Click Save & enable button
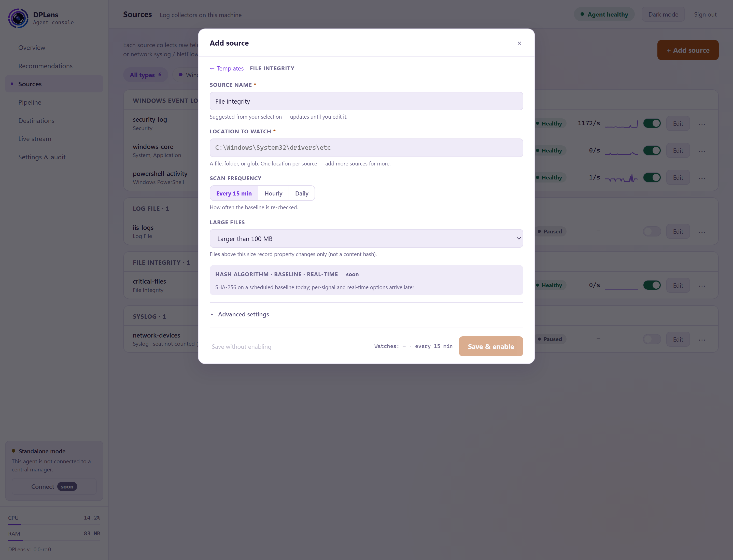The height and width of the screenshot is (560, 733). [x=491, y=346]
